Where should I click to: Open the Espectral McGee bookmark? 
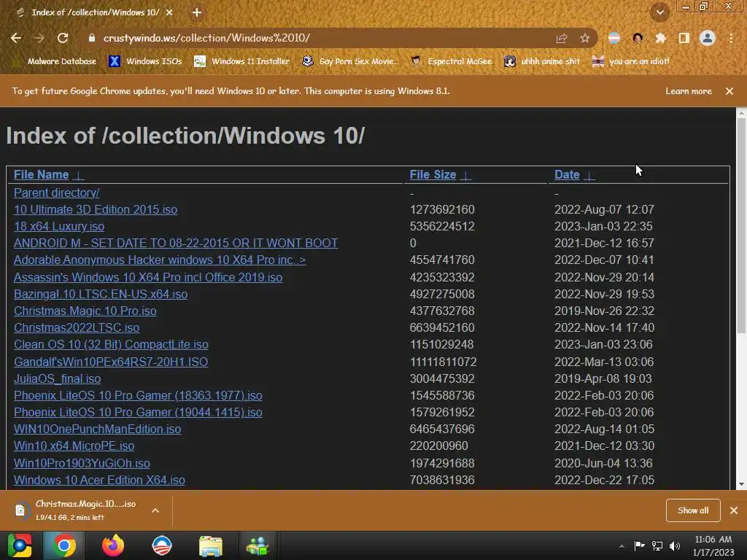(451, 61)
